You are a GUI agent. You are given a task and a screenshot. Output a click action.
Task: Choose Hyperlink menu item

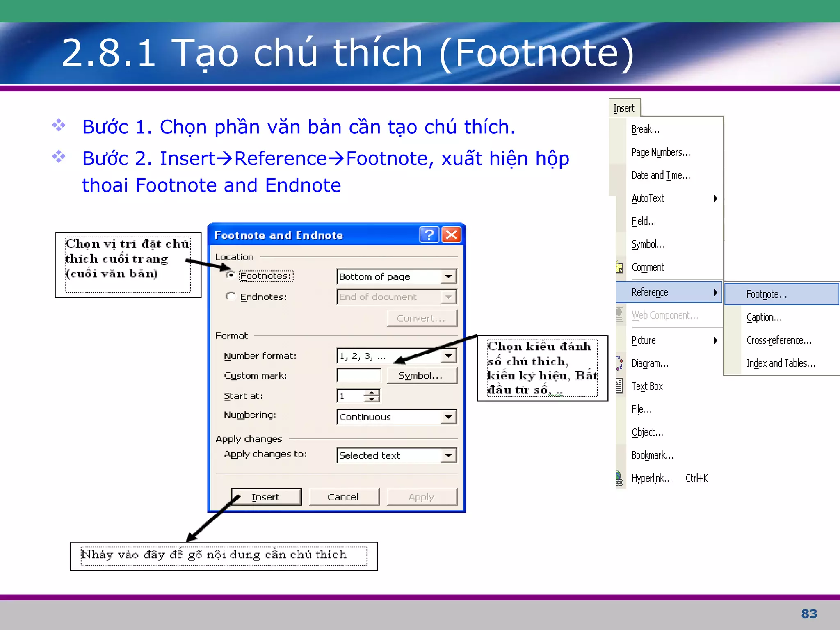tap(669, 478)
